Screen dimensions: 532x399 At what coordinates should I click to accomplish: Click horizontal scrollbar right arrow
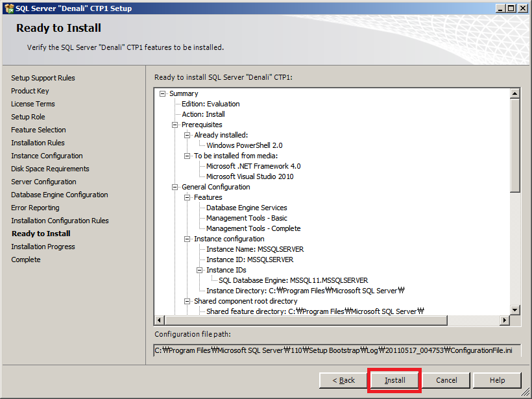click(505, 320)
